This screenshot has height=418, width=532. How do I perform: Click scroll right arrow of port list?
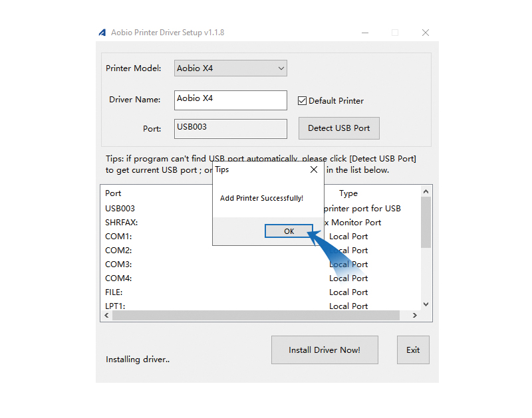[414, 315]
